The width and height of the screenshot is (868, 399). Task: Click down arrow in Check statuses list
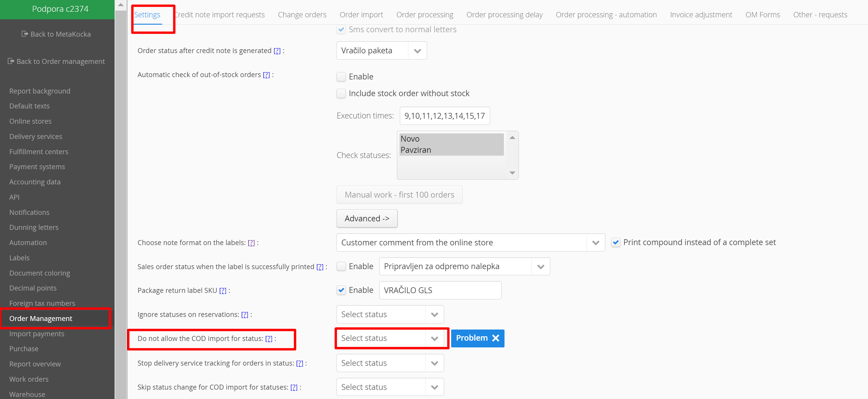click(x=512, y=173)
